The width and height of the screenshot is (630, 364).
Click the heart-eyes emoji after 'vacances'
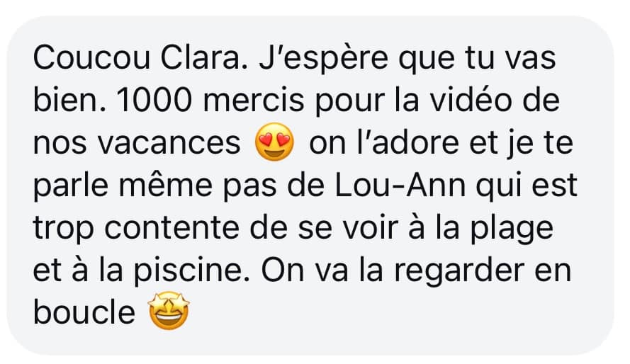274,142
